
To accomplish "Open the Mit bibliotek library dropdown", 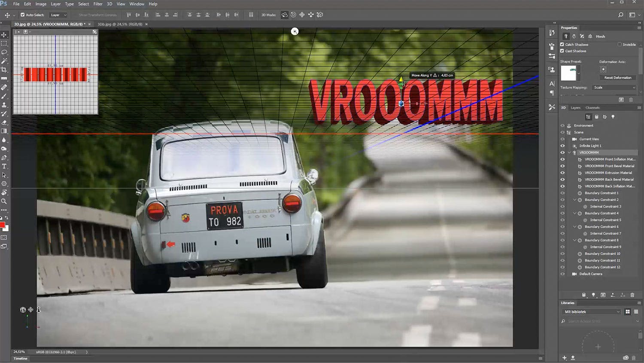I will point(592,312).
